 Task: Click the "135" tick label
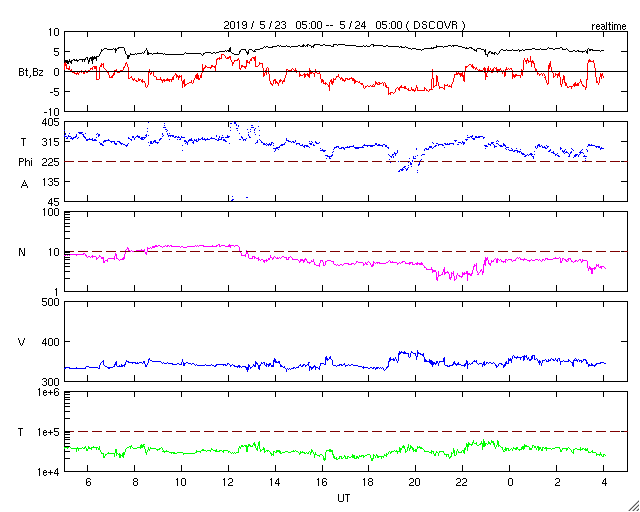point(51,182)
